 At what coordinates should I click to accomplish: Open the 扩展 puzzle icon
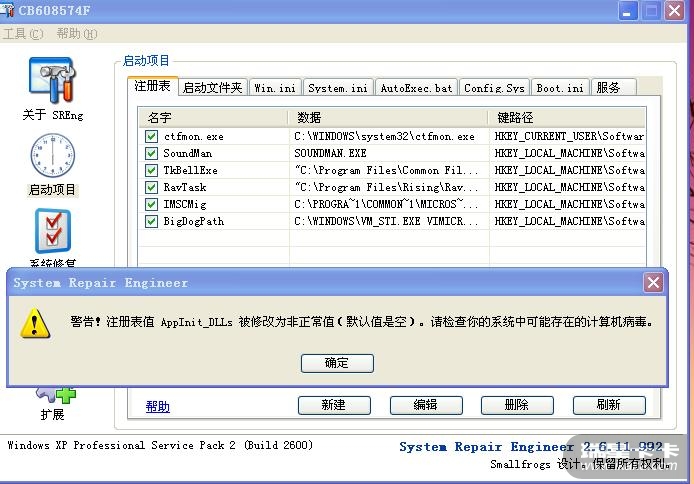click(56, 395)
